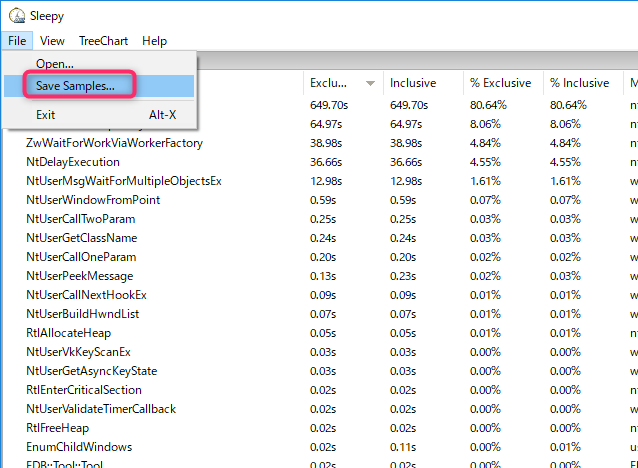Click the 80.64% exclusive percentage cell

[488, 105]
